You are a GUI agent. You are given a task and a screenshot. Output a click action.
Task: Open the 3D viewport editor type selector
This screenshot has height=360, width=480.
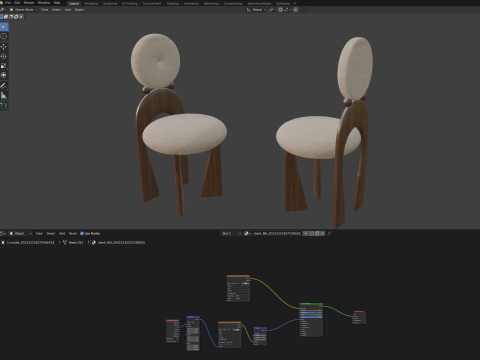click(3, 10)
